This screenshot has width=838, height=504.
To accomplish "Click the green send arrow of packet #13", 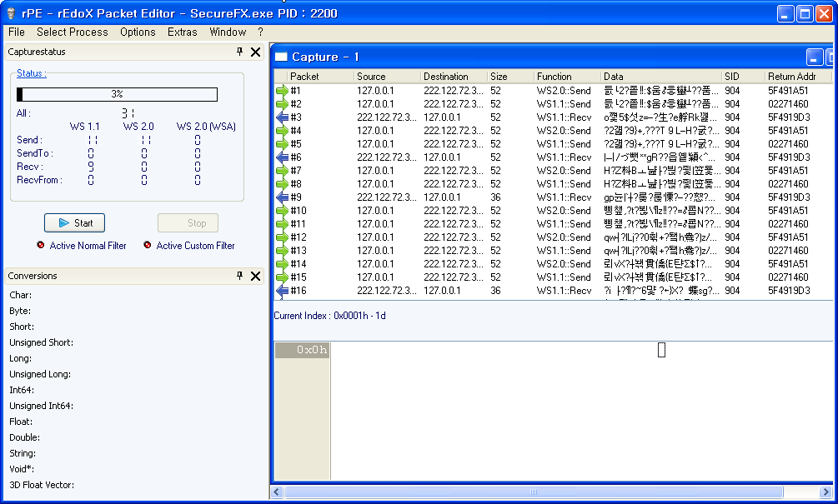I will pos(282,251).
